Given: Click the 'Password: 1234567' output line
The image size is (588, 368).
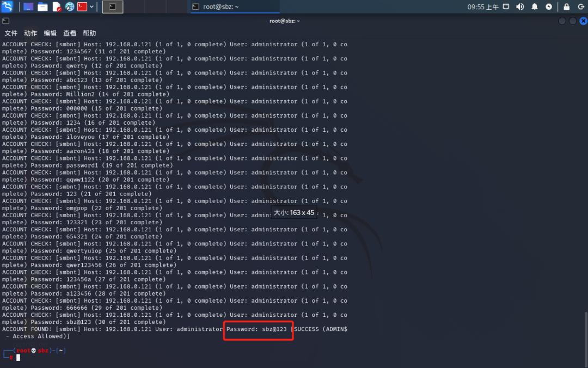Looking at the screenshot, I should [x=84, y=51].
